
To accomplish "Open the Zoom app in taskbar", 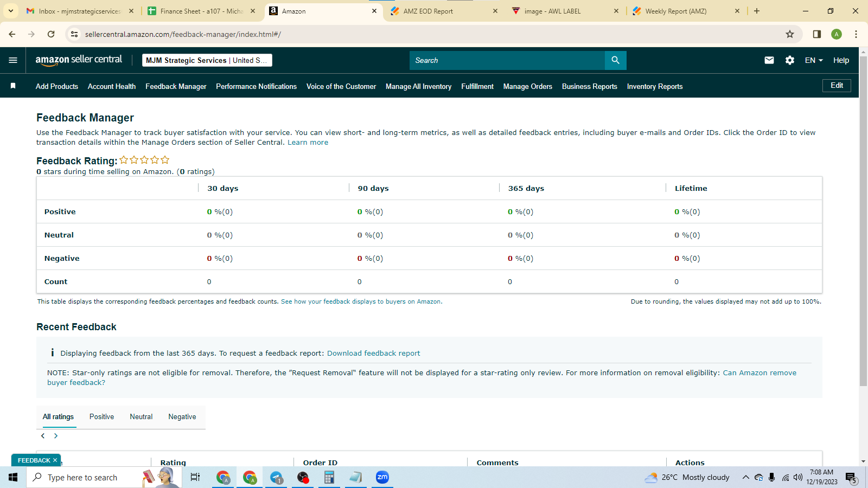I will pos(382,477).
